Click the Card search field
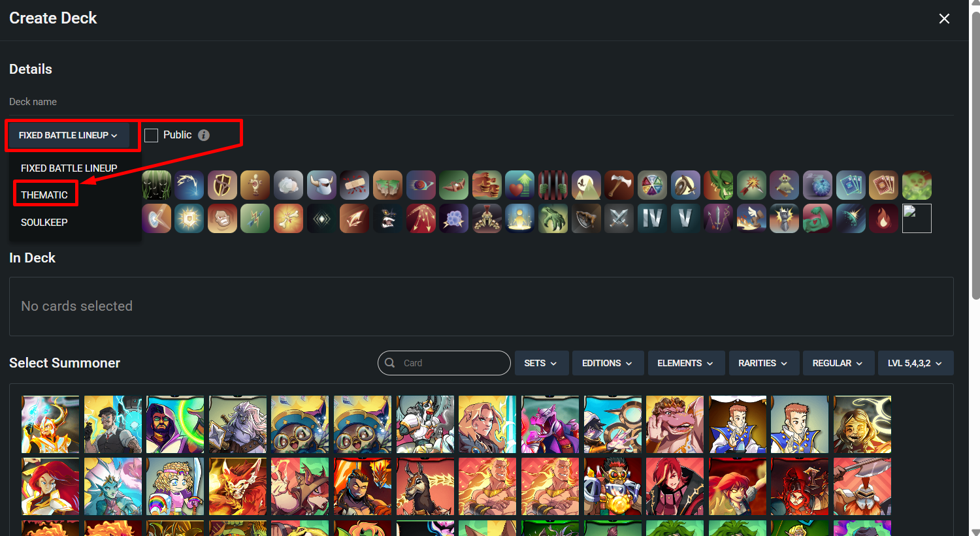The width and height of the screenshot is (980, 536). pyautogui.click(x=444, y=363)
